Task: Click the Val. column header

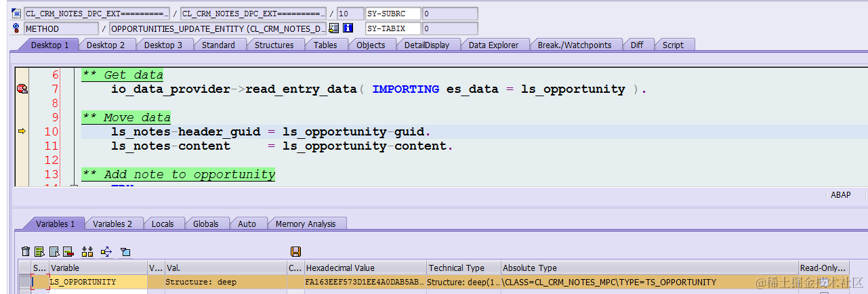Action: (x=226, y=268)
